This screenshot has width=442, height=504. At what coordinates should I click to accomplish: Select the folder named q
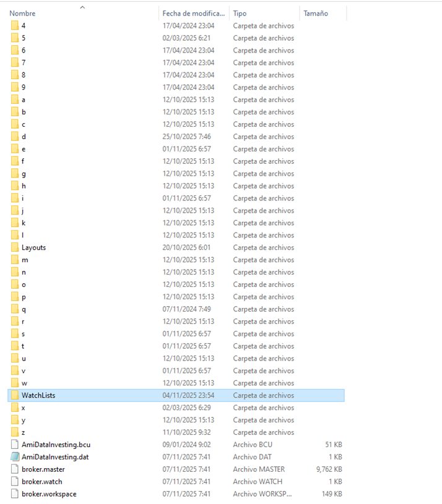24,309
